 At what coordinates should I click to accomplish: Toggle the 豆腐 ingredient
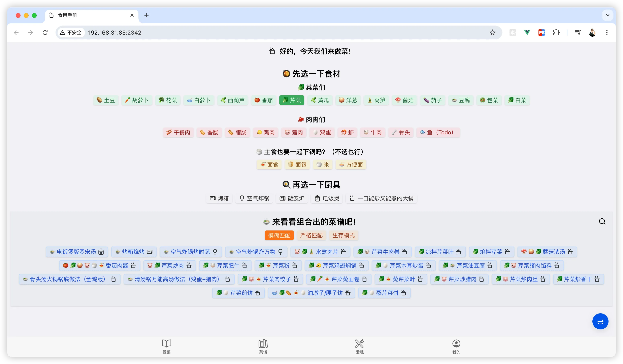coord(461,100)
